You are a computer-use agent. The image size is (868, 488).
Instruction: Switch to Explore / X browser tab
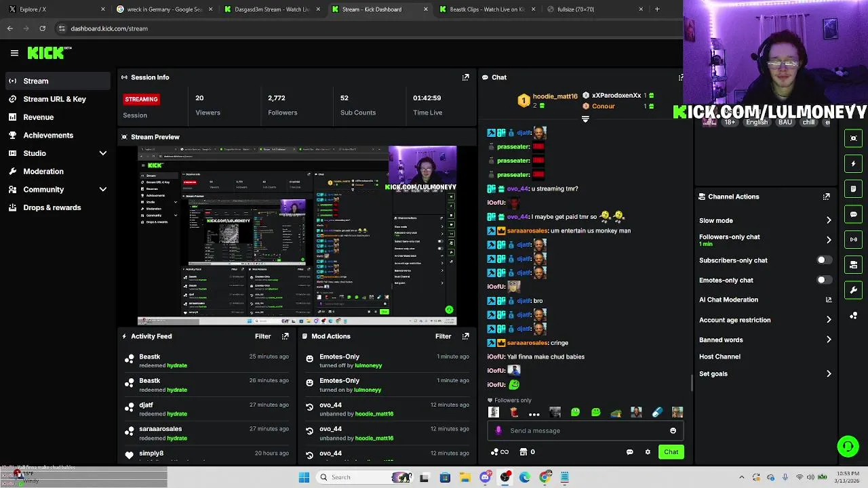pos(56,9)
